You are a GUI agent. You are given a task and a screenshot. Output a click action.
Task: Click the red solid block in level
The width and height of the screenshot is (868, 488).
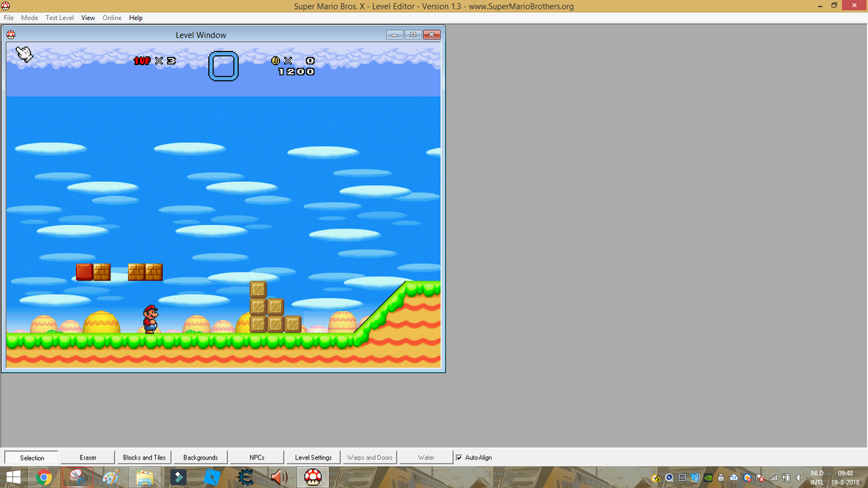[84, 272]
